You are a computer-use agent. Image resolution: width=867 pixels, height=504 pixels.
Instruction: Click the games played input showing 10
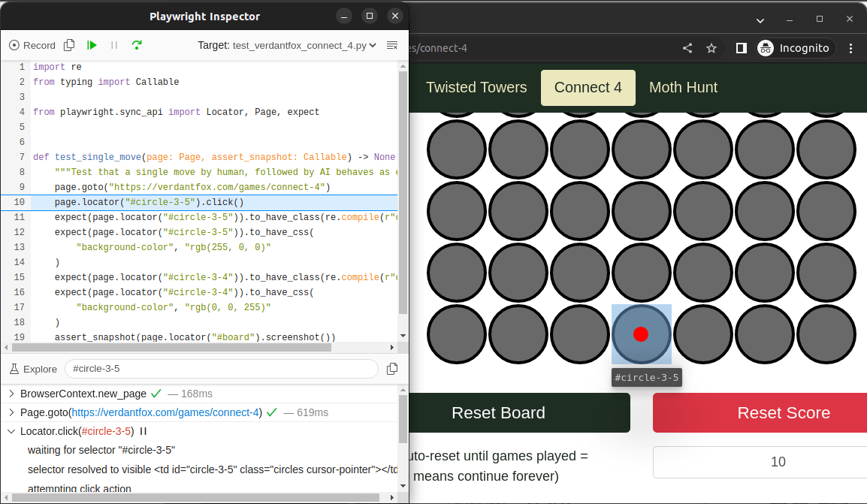pyautogui.click(x=760, y=462)
